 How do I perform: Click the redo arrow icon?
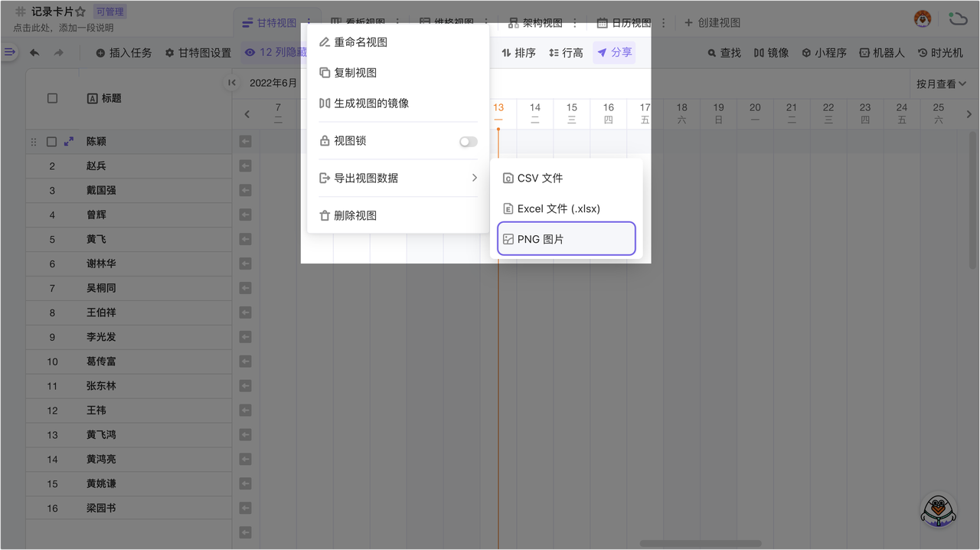pyautogui.click(x=59, y=53)
